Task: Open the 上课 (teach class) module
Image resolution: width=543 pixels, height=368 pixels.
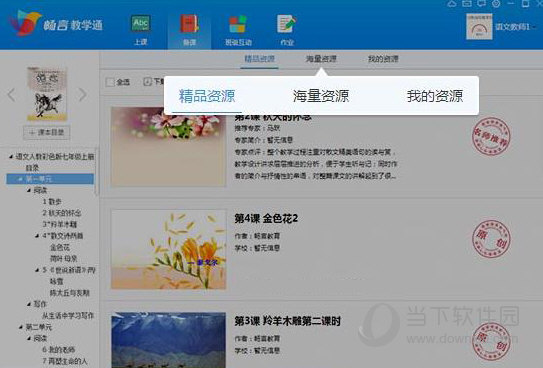Action: coord(141,30)
